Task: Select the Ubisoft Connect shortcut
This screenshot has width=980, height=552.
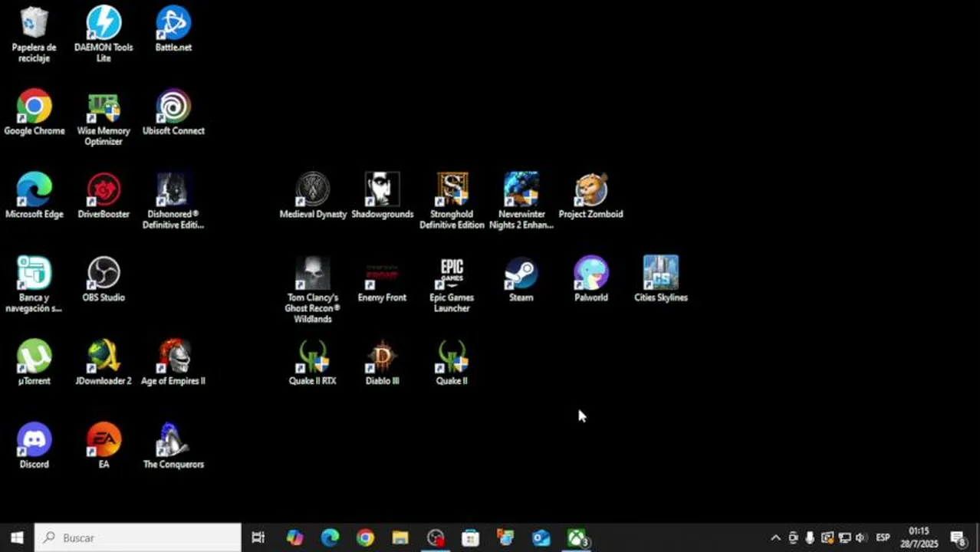Action: tap(173, 113)
